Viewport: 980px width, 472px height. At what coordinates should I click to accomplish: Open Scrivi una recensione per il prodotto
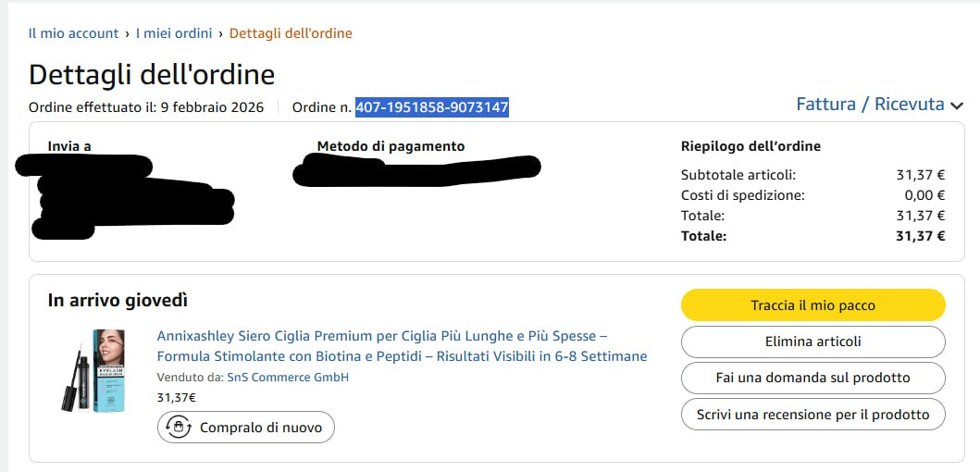(x=813, y=415)
